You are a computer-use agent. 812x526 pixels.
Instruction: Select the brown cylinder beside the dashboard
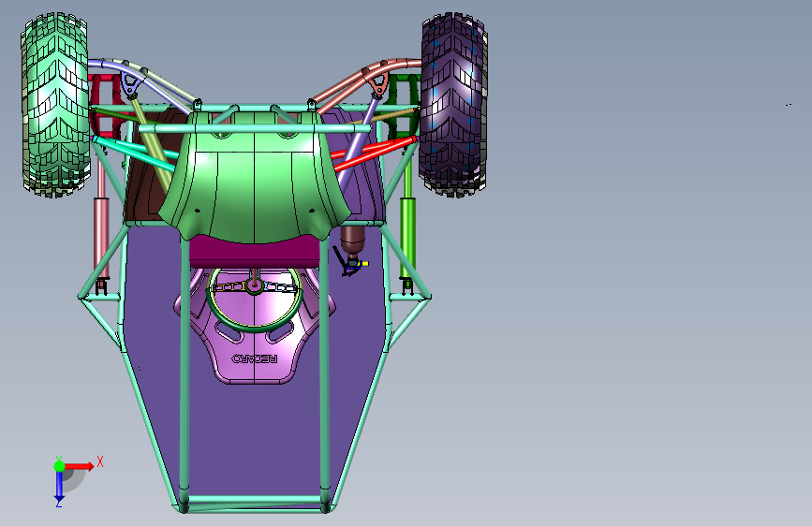[x=352, y=240]
